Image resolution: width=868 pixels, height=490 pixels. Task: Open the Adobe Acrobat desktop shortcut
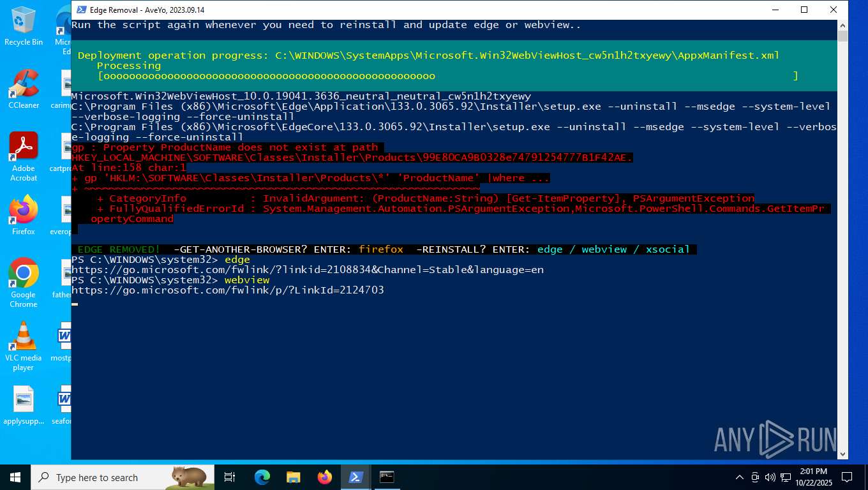24,156
